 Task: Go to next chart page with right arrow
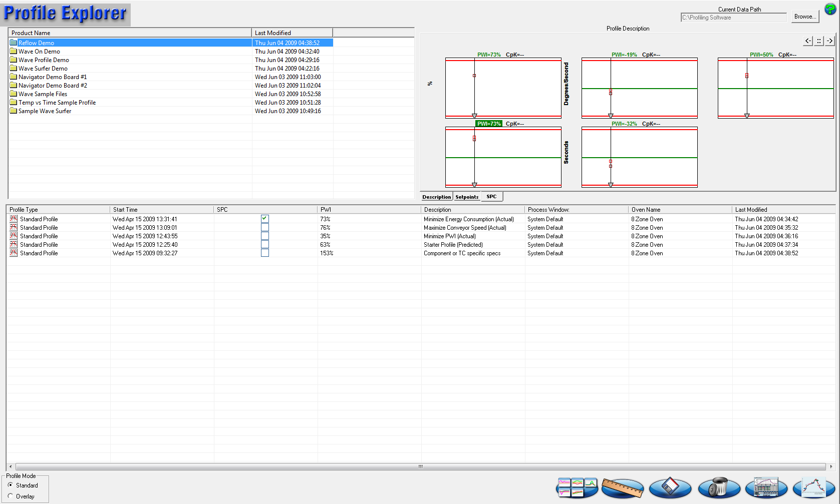tap(830, 41)
